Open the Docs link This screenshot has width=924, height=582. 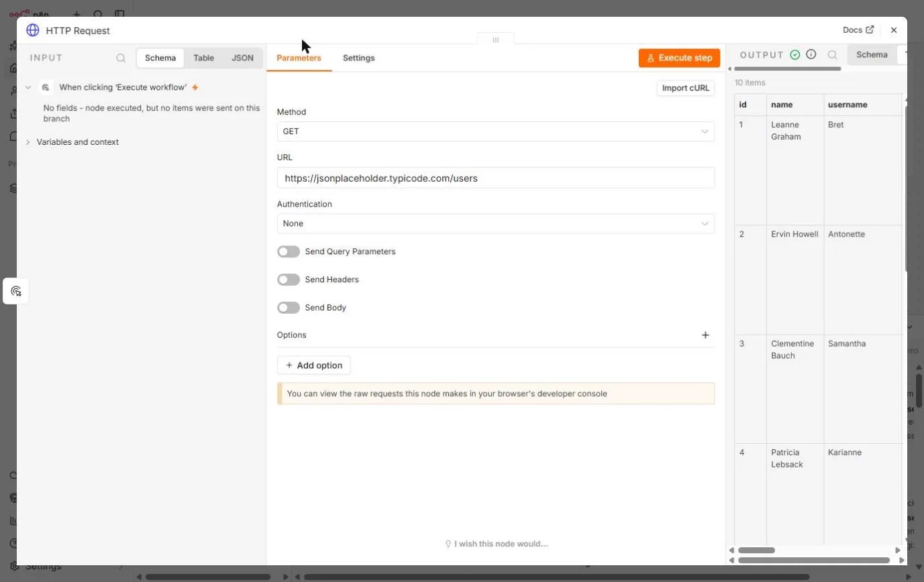coord(858,30)
